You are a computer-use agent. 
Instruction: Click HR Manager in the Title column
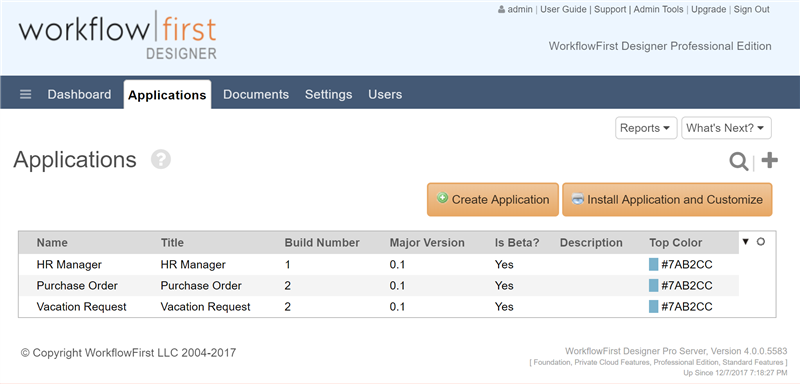pos(193,265)
